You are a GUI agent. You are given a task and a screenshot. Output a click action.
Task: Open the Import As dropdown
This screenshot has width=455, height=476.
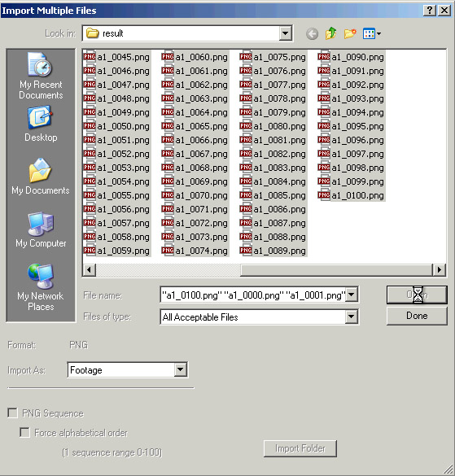click(x=180, y=369)
